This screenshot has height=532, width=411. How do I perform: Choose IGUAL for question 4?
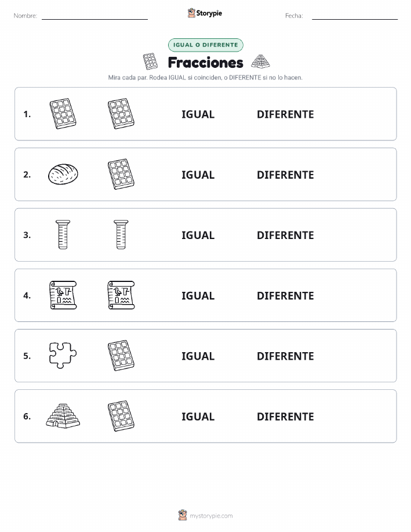(198, 295)
